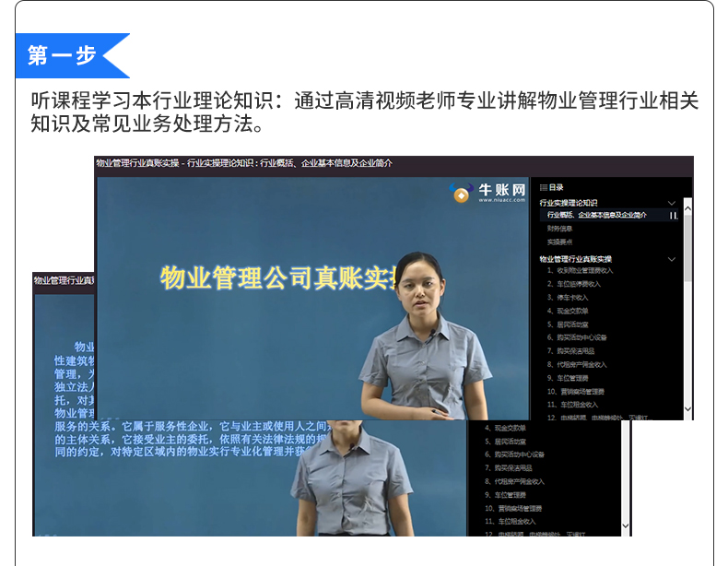Select 10. 营销商场管理费 in the back player's list
This screenshot has height=566, width=728.
513,509
